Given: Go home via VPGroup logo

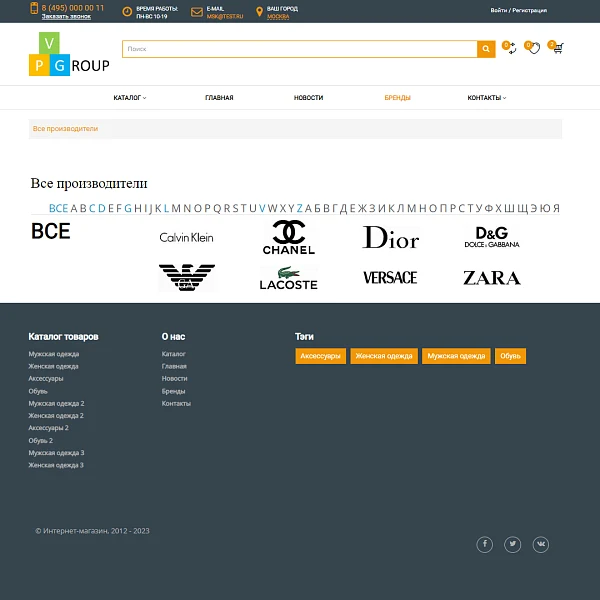Looking at the screenshot, I should coord(69,54).
